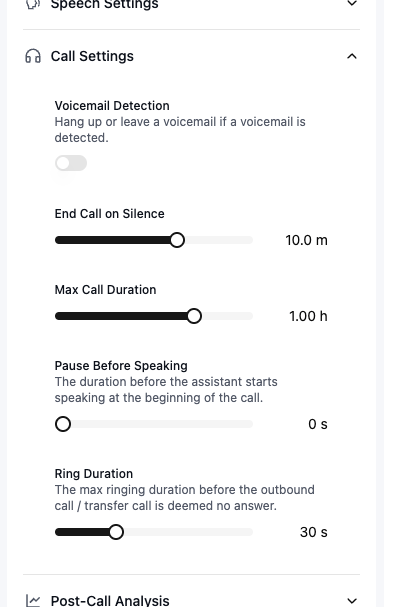The image size is (399, 607).
Task: Click the 30 s ring duration value
Action: (x=314, y=532)
